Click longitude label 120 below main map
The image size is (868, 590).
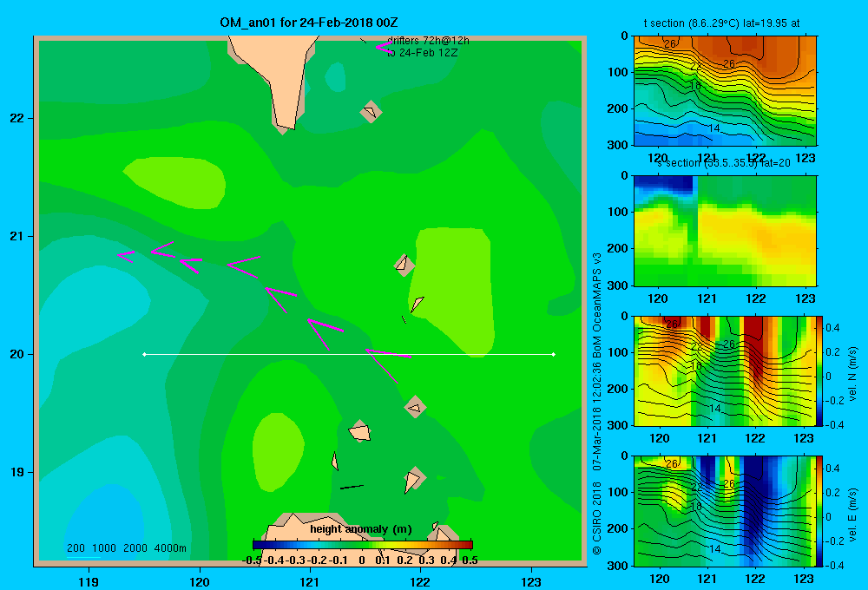(x=200, y=581)
